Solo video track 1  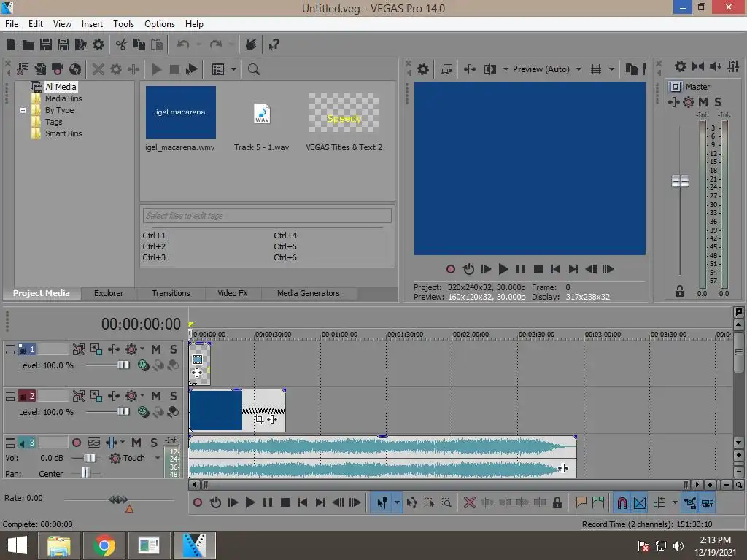coord(174,349)
